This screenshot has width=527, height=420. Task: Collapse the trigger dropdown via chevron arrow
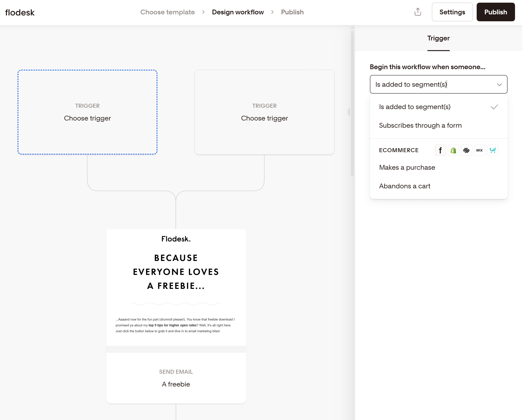pyautogui.click(x=499, y=85)
